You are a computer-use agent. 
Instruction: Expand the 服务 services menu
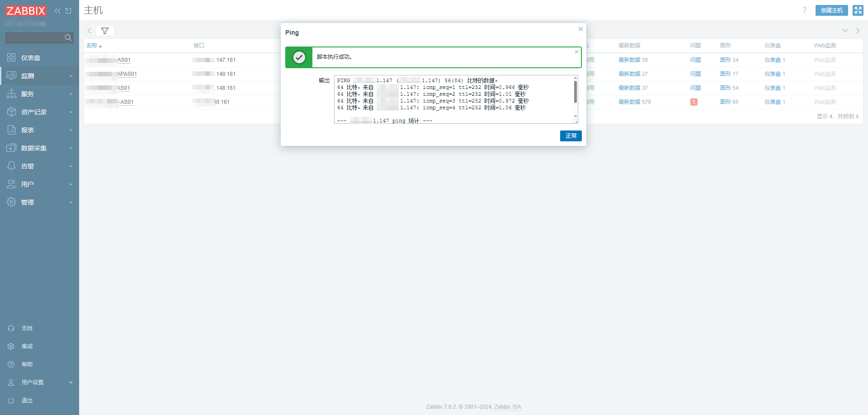[x=39, y=94]
